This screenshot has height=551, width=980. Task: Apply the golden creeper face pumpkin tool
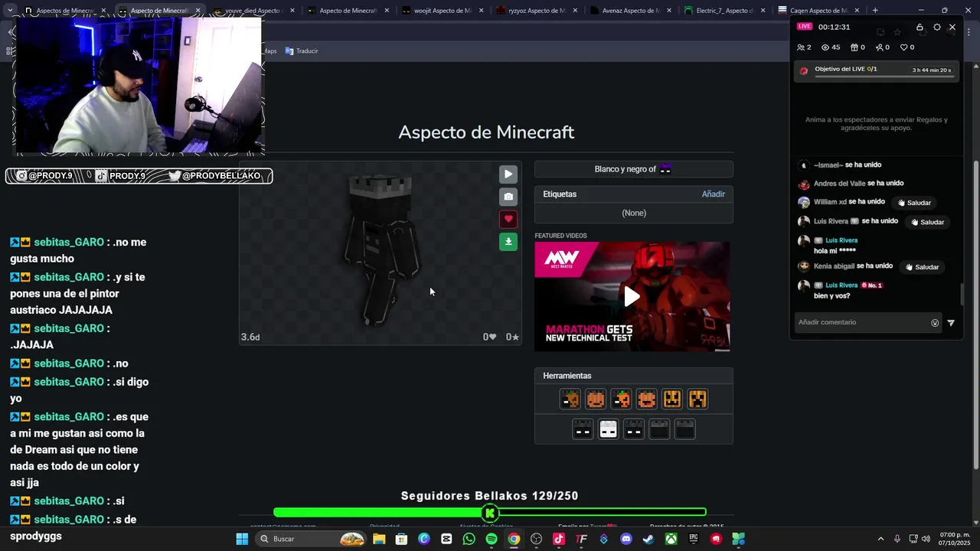tap(697, 399)
